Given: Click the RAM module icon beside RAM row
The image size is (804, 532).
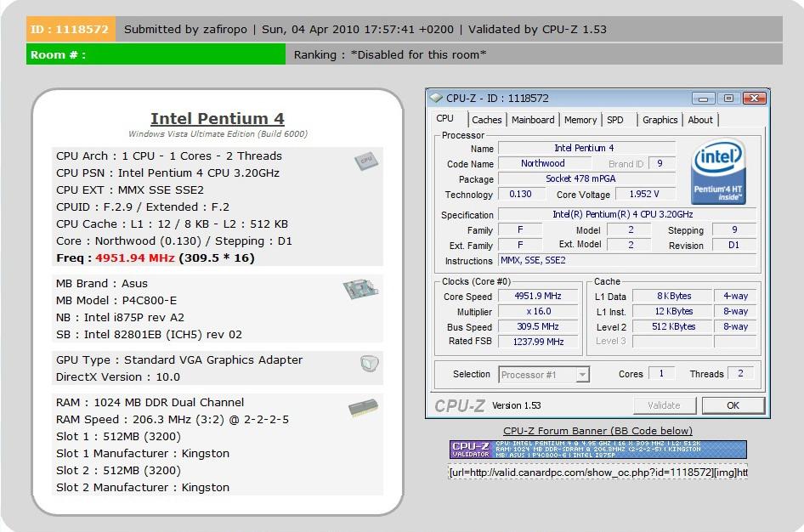Looking at the screenshot, I should pyautogui.click(x=363, y=408).
